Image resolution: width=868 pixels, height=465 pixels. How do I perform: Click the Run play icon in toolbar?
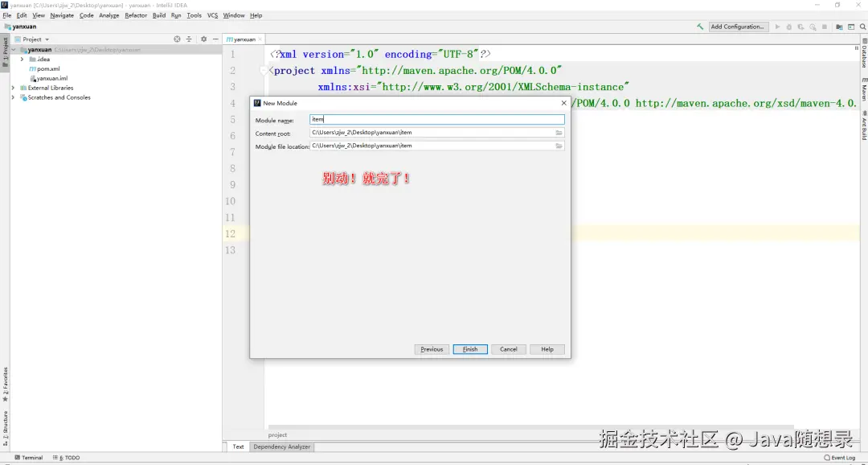pos(778,27)
